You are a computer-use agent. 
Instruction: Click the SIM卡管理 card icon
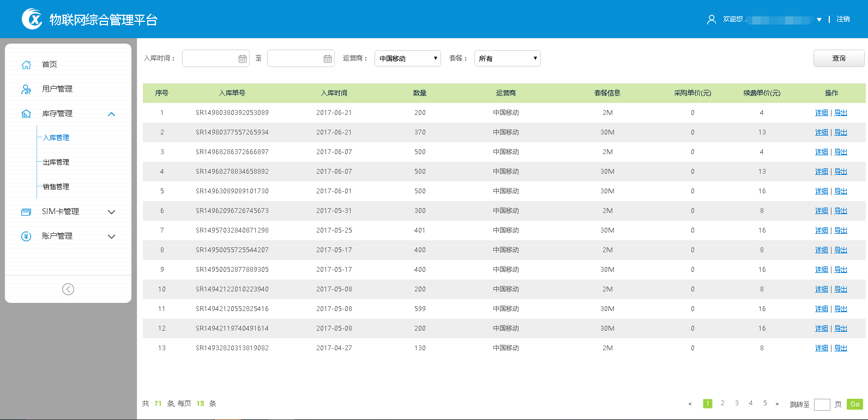[x=26, y=212]
